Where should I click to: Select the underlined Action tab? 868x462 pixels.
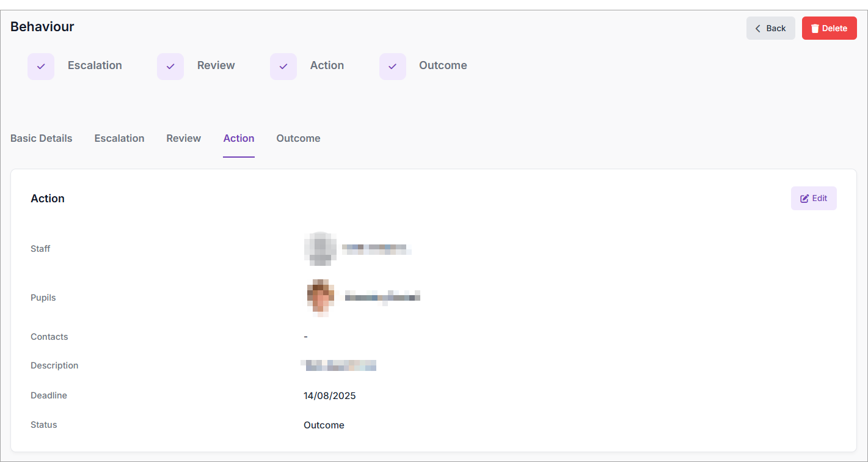(239, 138)
